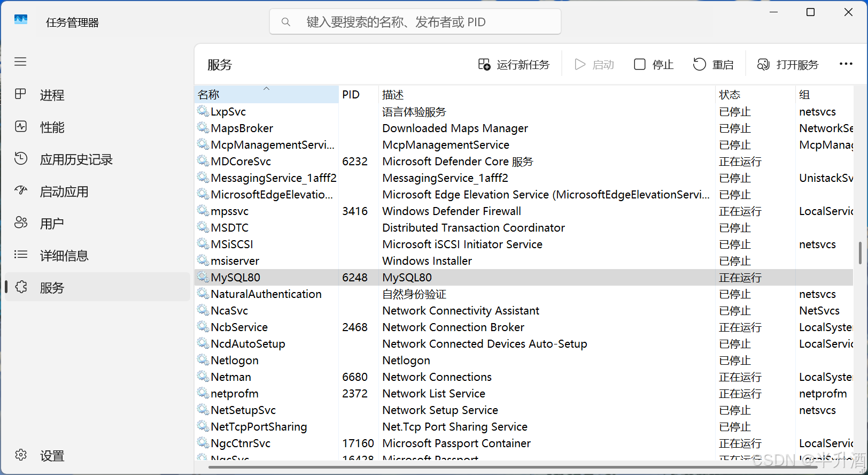Click the LxpSvc service icon
The image size is (868, 475).
[203, 111]
